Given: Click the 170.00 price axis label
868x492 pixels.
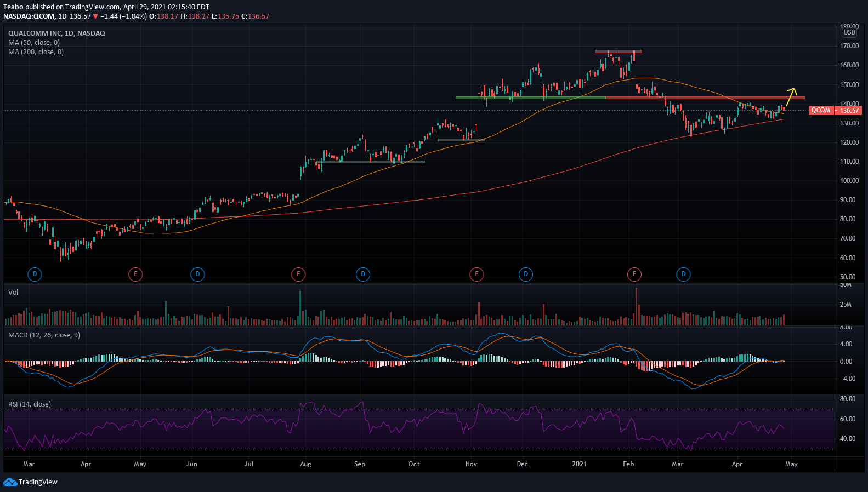Looking at the screenshot, I should pos(849,46).
